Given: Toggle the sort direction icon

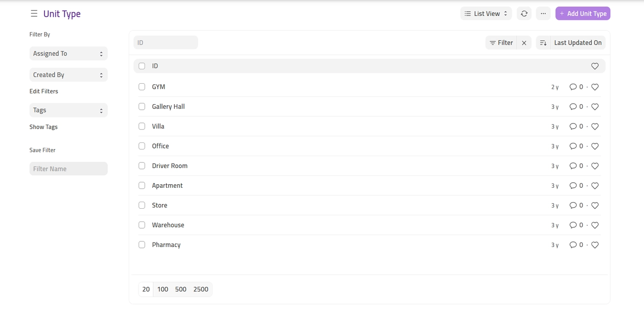Looking at the screenshot, I should click(543, 43).
